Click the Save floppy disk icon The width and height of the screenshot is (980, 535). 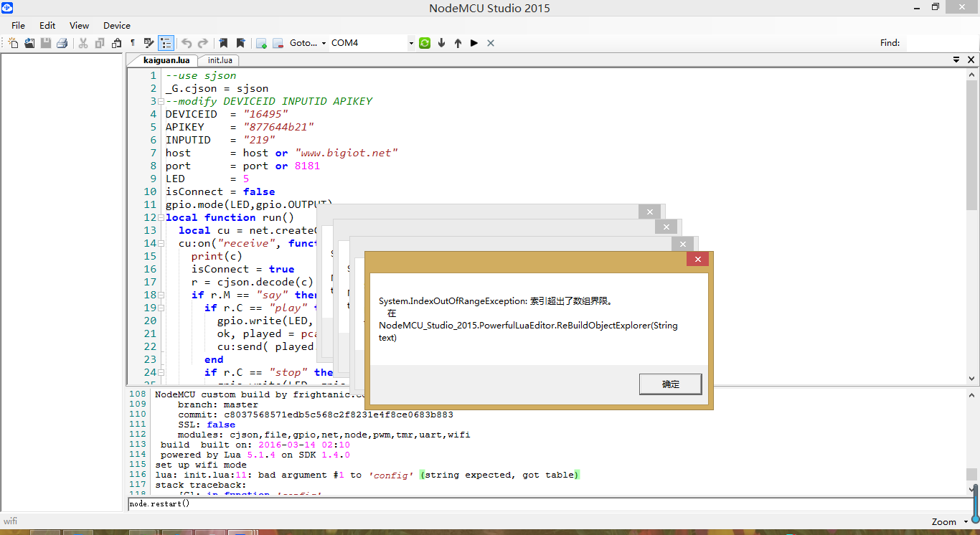[46, 43]
